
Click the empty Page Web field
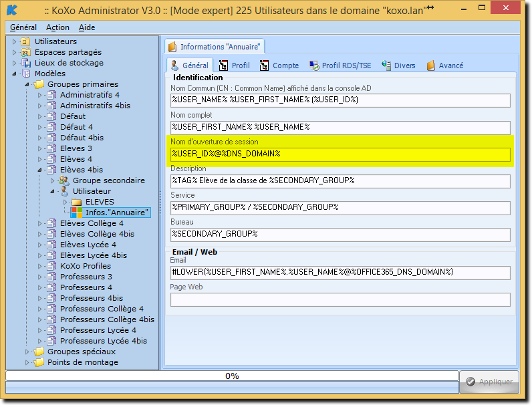(x=340, y=299)
